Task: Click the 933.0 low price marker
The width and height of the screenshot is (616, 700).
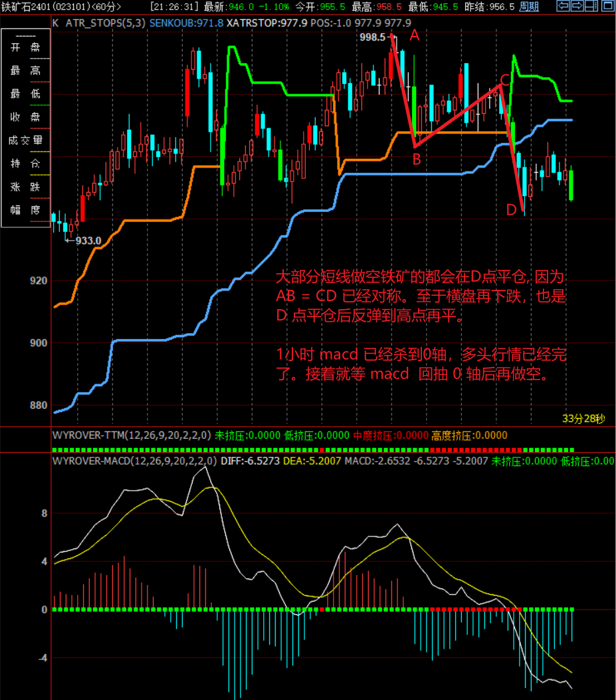Action: pos(88,241)
